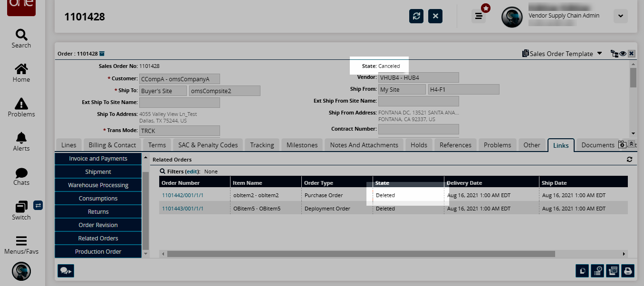Collapse the header panel with double chevron
This screenshot has width=644, height=286.
point(631,144)
